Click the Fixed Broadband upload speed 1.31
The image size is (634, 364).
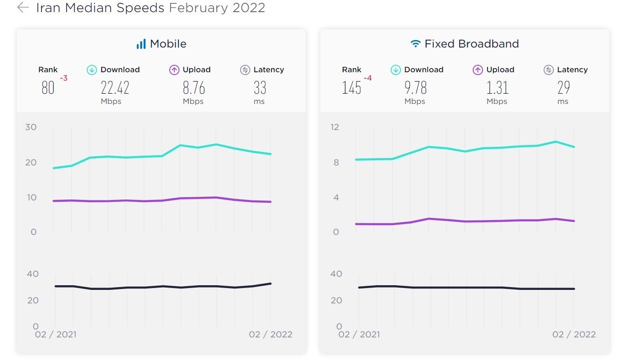click(497, 88)
